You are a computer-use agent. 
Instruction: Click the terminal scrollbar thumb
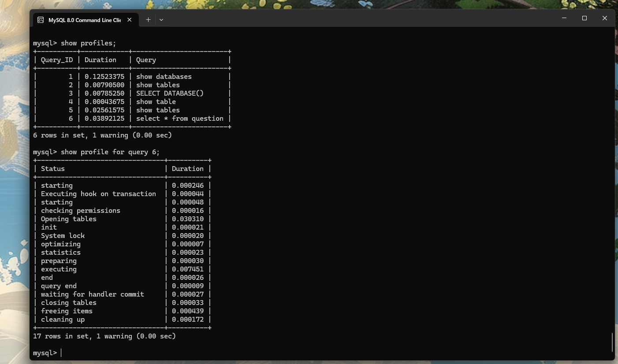(612, 342)
